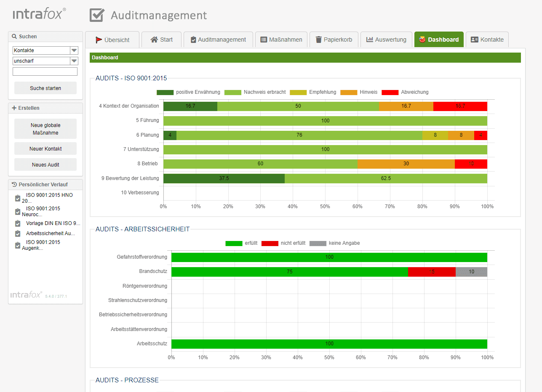Click the document icon beside Vorlage DIN EN ISO 9...
542x392 pixels.
click(17, 224)
